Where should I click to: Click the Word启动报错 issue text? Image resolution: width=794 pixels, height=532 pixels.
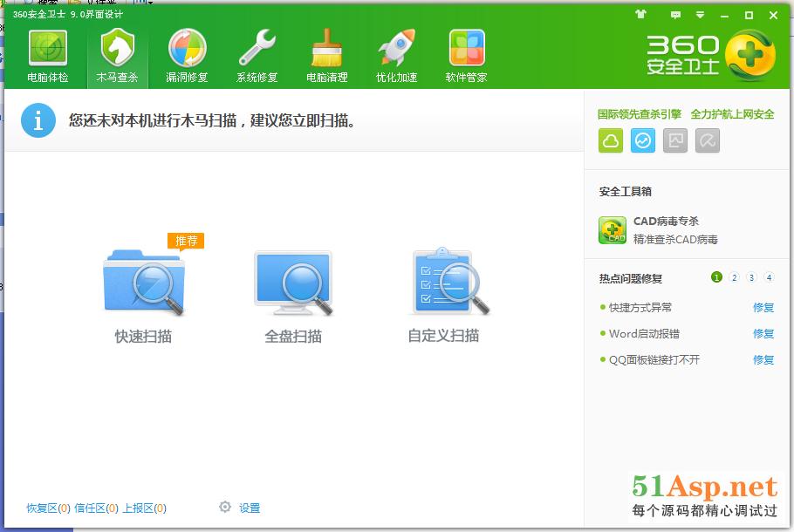pyautogui.click(x=644, y=333)
